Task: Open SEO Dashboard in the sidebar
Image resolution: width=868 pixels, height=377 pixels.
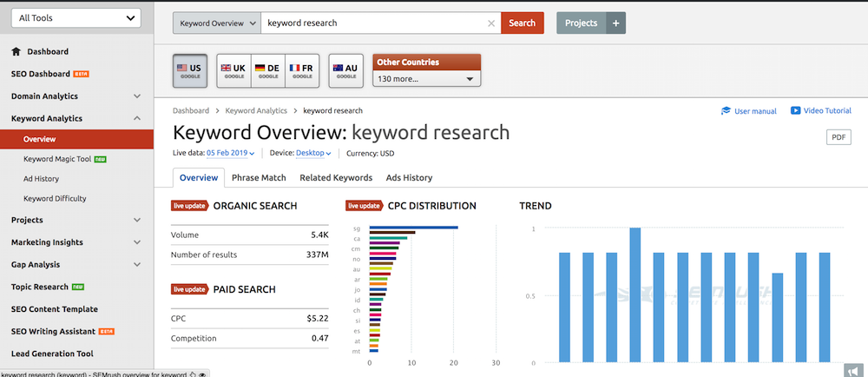Action: (41, 74)
